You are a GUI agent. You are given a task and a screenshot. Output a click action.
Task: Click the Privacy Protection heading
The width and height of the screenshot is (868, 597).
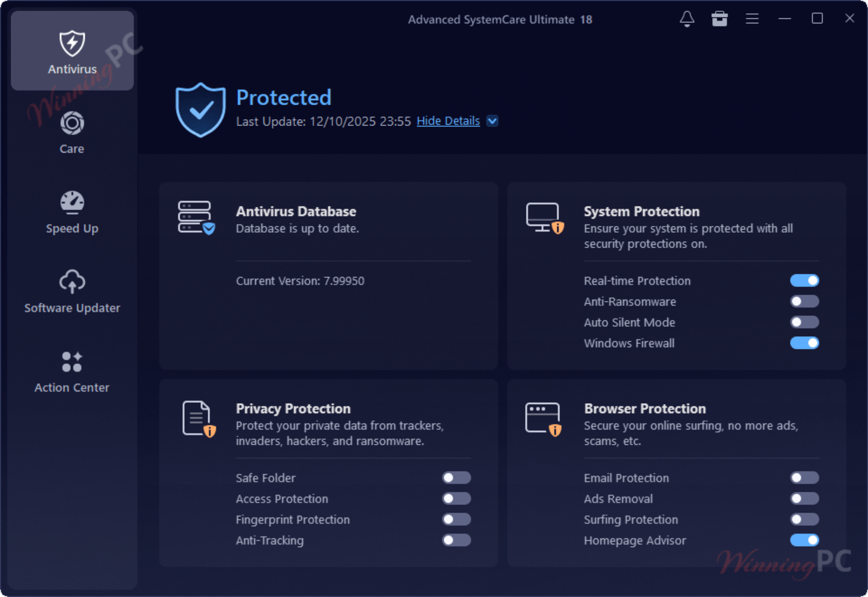(293, 408)
